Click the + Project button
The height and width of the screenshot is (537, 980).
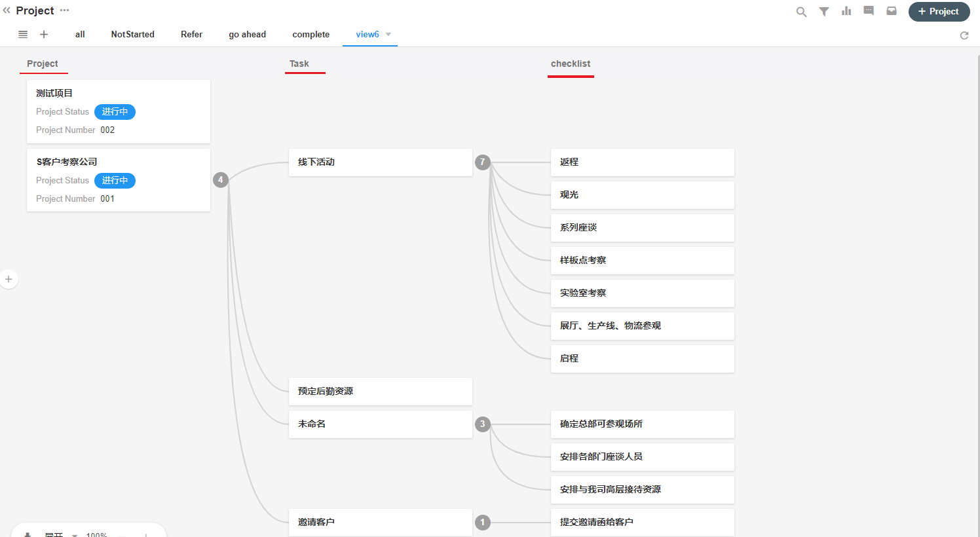click(x=939, y=12)
